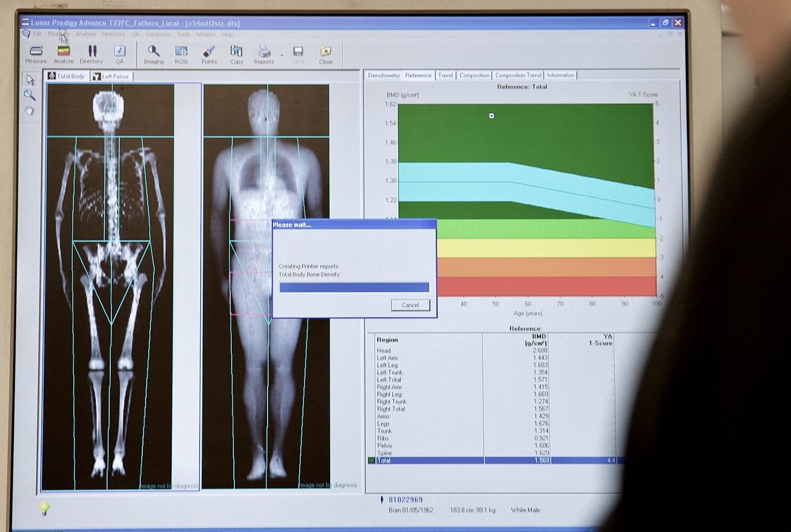The image size is (791, 532).
Task: Click the Measure toolbar icon
Action: tap(36, 54)
